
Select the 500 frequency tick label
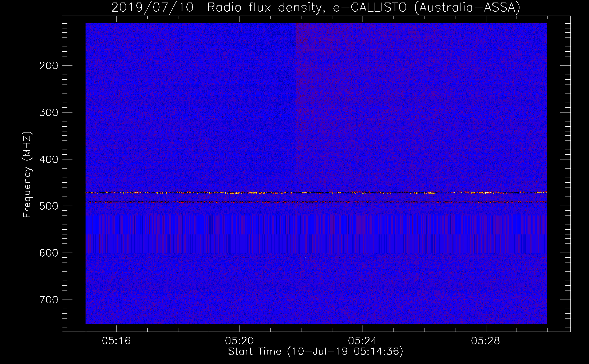[49, 206]
